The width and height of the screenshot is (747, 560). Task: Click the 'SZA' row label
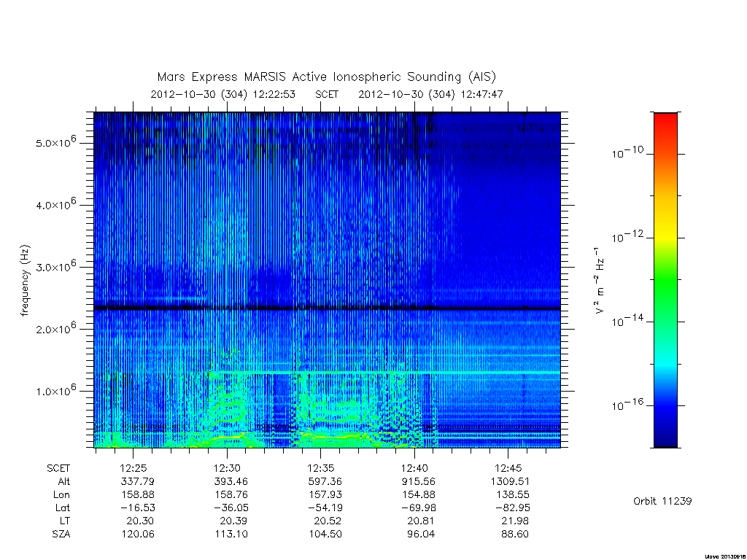point(61,534)
